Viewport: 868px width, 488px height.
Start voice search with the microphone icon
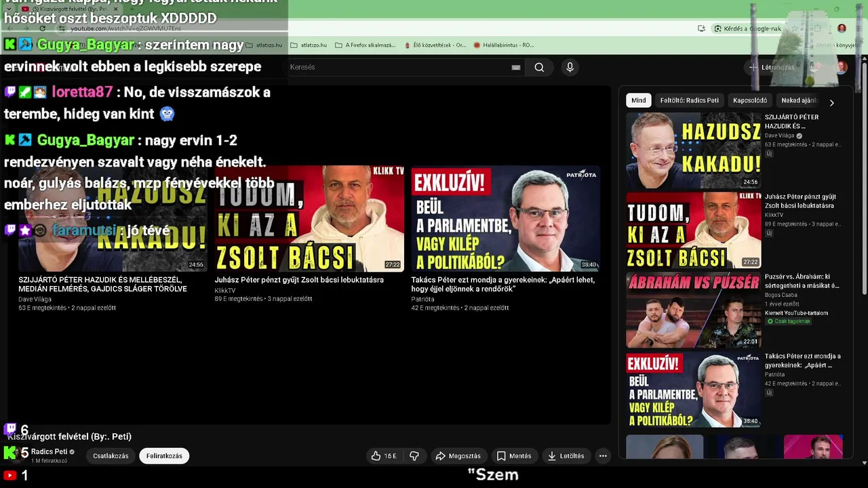click(570, 67)
